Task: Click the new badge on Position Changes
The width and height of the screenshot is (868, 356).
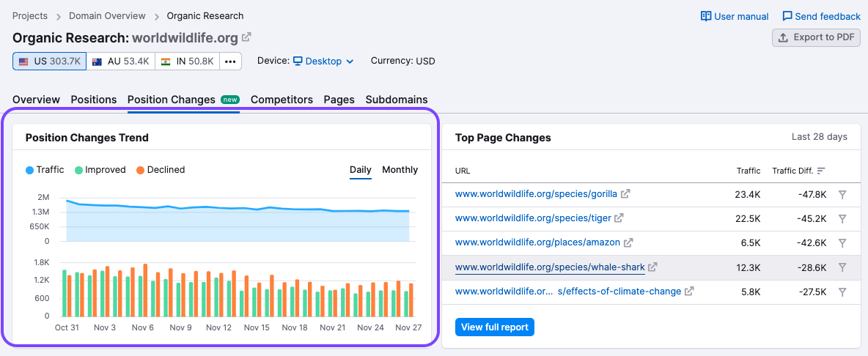Action: [229, 100]
